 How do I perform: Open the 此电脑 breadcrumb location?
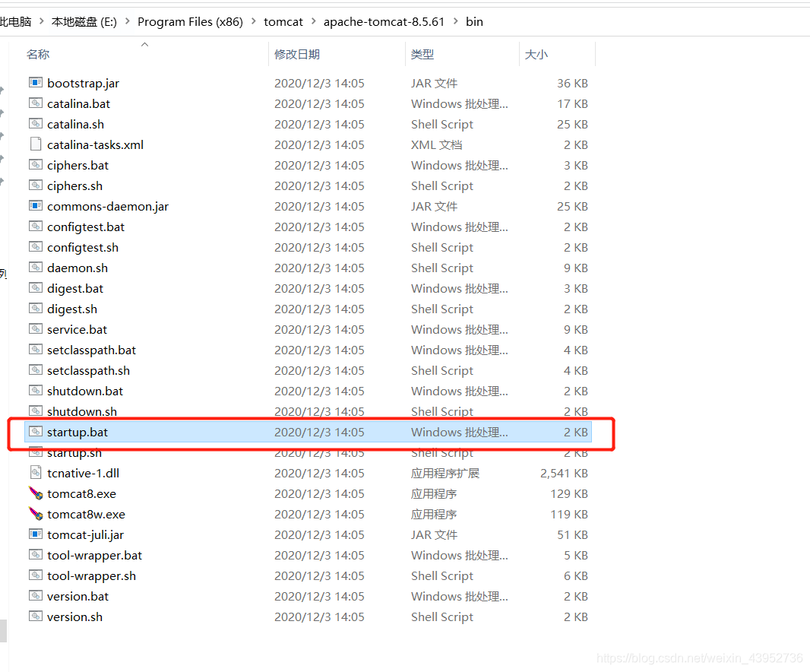pyautogui.click(x=15, y=22)
